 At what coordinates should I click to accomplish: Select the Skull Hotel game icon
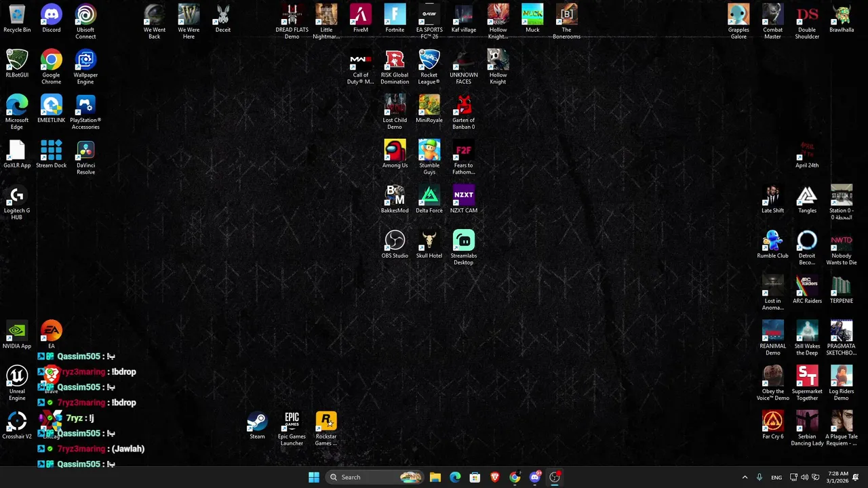(x=429, y=244)
